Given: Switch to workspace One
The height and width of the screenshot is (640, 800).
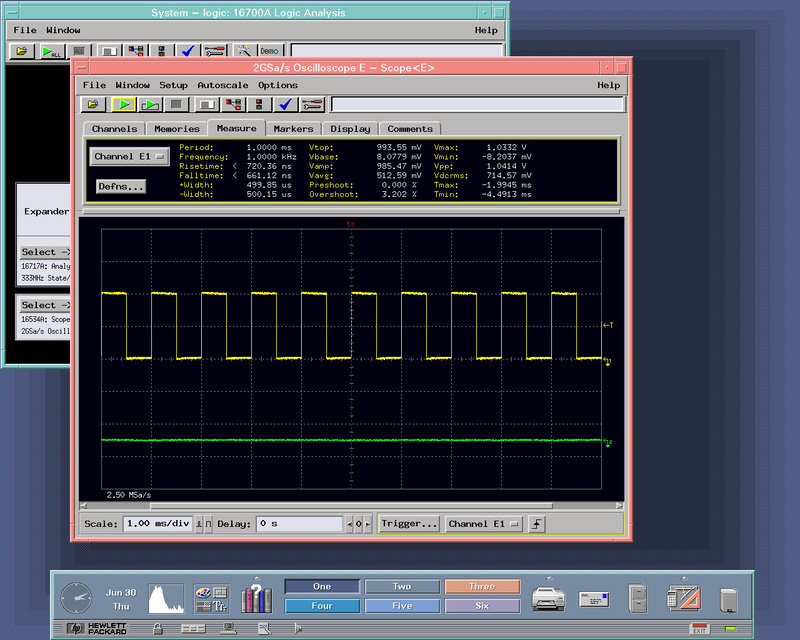Looking at the screenshot, I should pyautogui.click(x=322, y=586).
